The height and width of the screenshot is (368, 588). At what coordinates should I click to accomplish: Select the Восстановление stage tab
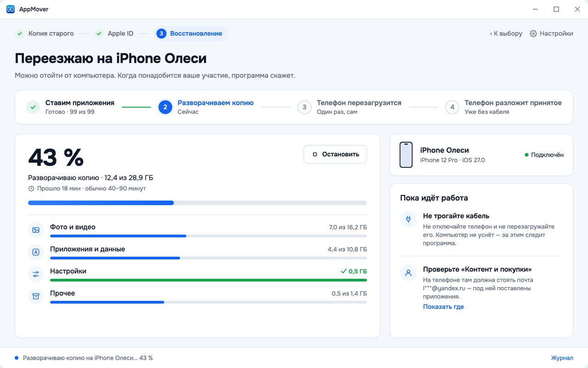191,34
